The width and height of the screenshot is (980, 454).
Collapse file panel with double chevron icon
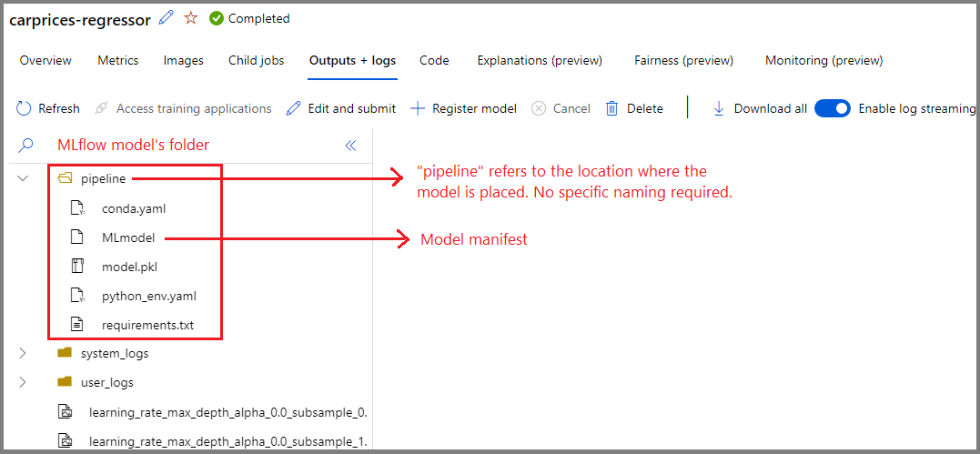coord(350,146)
